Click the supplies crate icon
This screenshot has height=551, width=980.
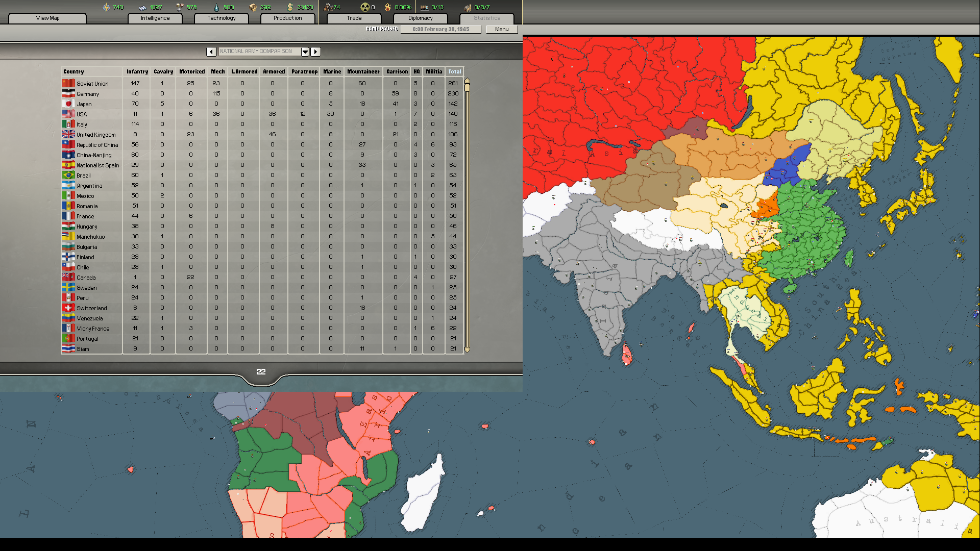pyautogui.click(x=254, y=7)
